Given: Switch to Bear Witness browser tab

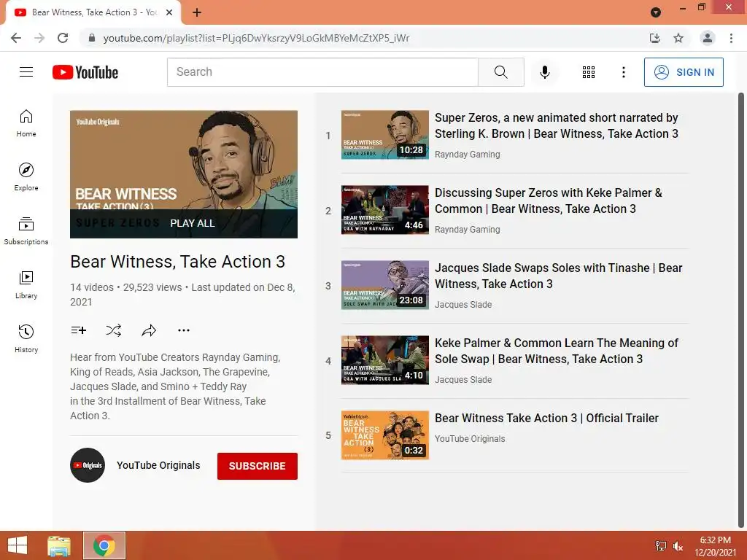Looking at the screenshot, I should [93, 12].
